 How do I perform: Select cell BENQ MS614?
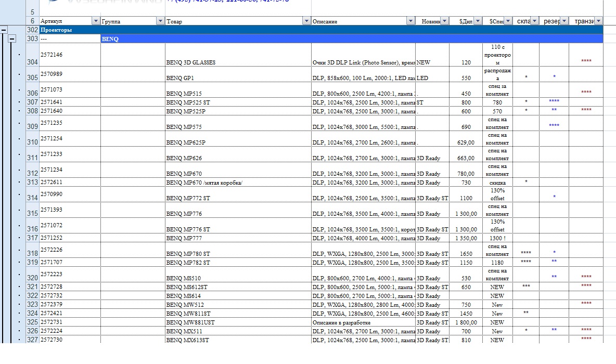click(238, 296)
